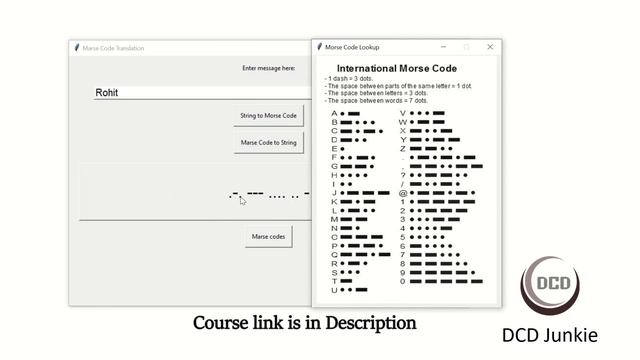Screen dimensions: 640x360
Task: Click letter U in the Morse chart
Action: pyautogui.click(x=334, y=290)
